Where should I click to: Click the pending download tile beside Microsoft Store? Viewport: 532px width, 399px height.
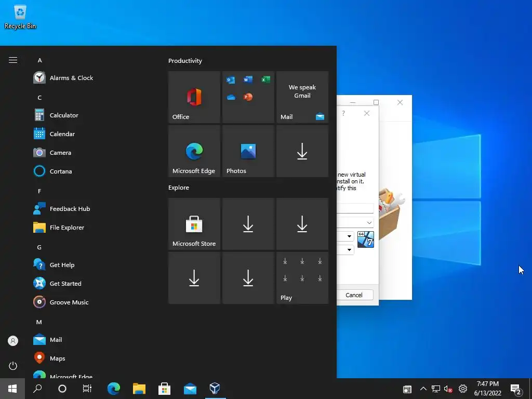248,224
